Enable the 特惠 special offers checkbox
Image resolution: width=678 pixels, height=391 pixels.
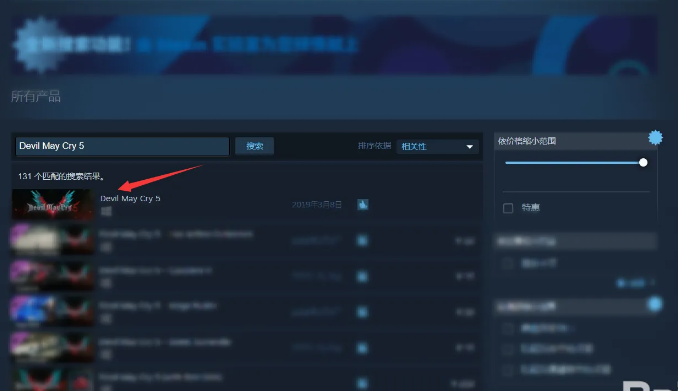tap(508, 208)
